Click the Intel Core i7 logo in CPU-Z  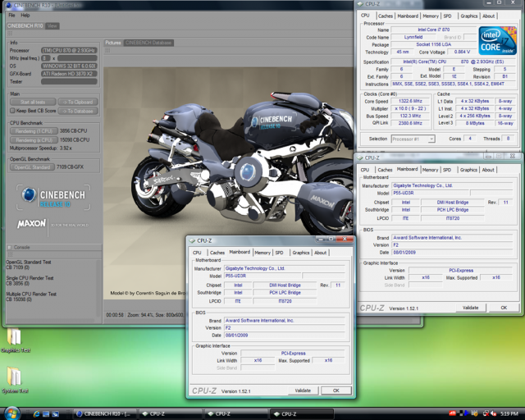click(x=498, y=41)
